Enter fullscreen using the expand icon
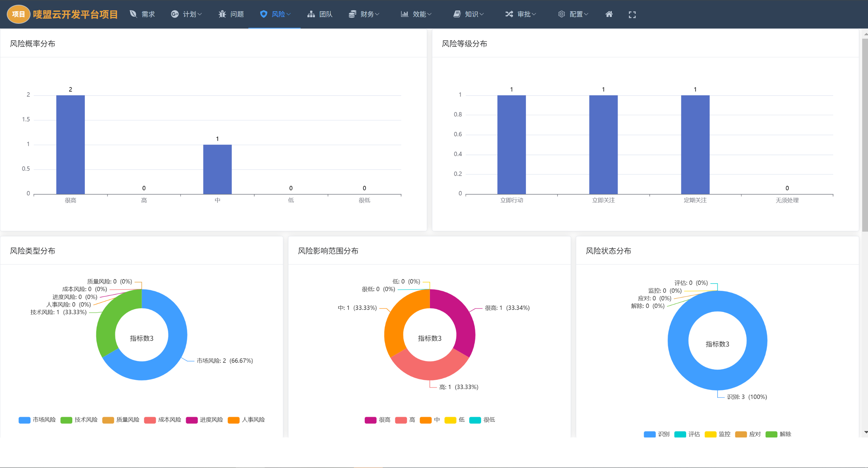 pos(632,14)
